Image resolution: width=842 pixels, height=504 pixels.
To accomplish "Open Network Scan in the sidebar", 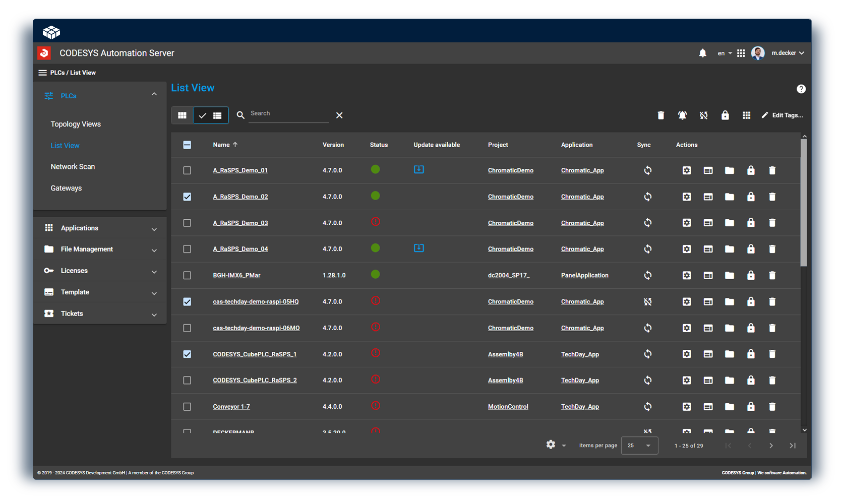I will click(73, 167).
